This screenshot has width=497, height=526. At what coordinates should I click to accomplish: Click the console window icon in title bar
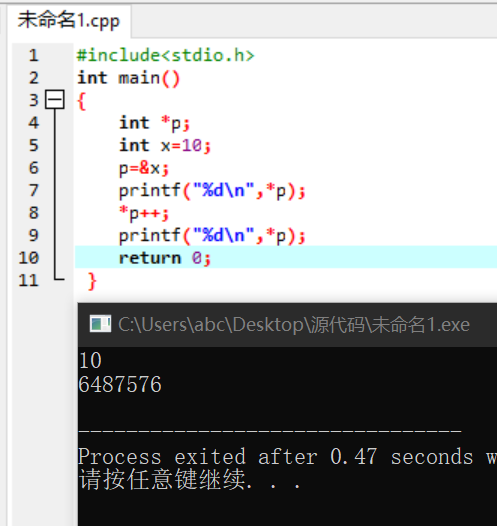100,324
